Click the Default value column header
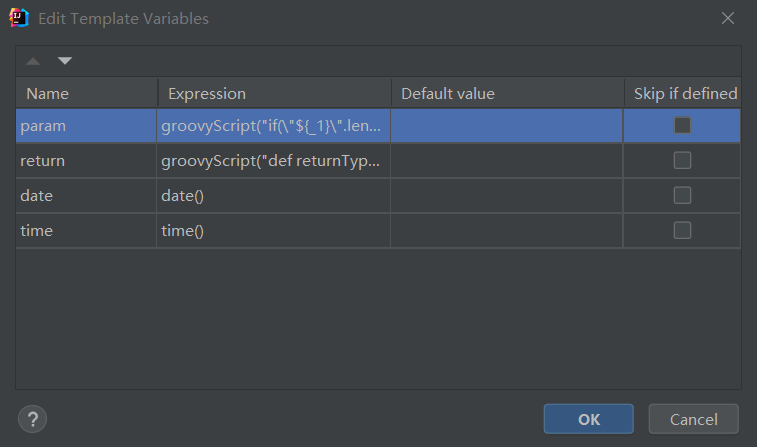This screenshot has height=447, width=757. [507, 93]
